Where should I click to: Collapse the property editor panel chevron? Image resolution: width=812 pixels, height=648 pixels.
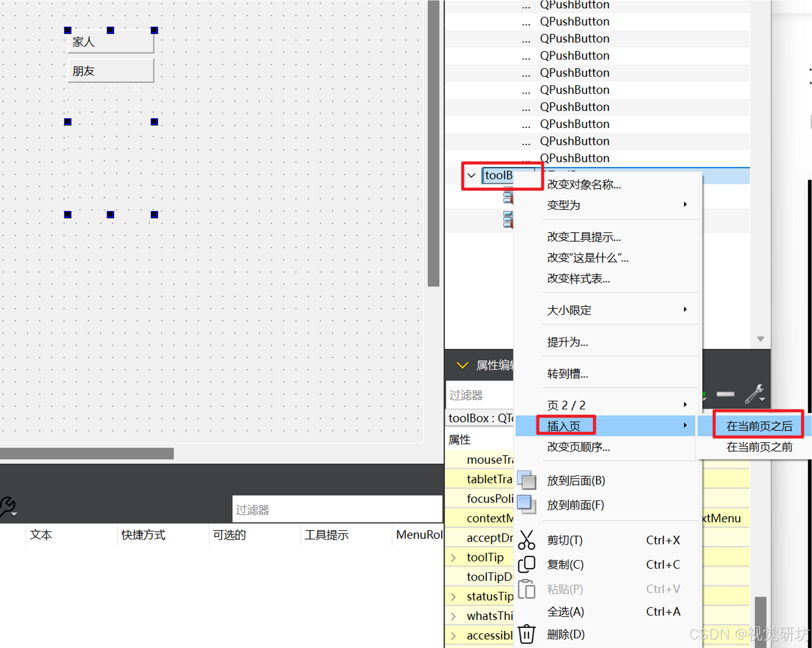coord(462,365)
